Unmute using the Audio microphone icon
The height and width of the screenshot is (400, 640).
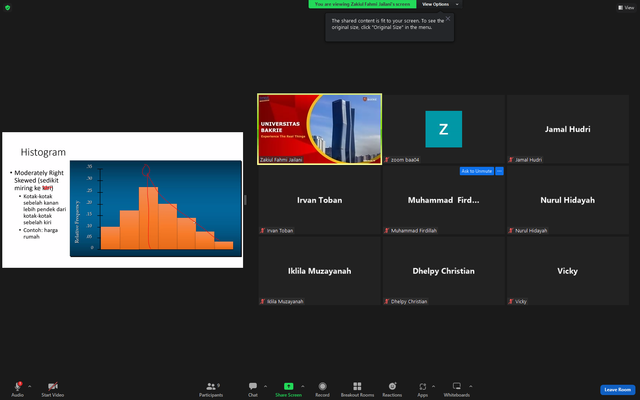pos(18,386)
